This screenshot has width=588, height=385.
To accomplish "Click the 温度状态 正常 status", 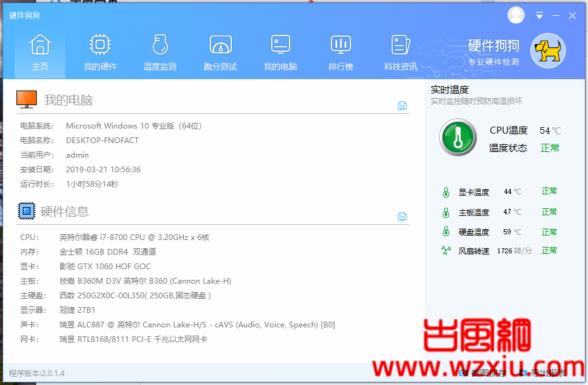I will (x=550, y=148).
